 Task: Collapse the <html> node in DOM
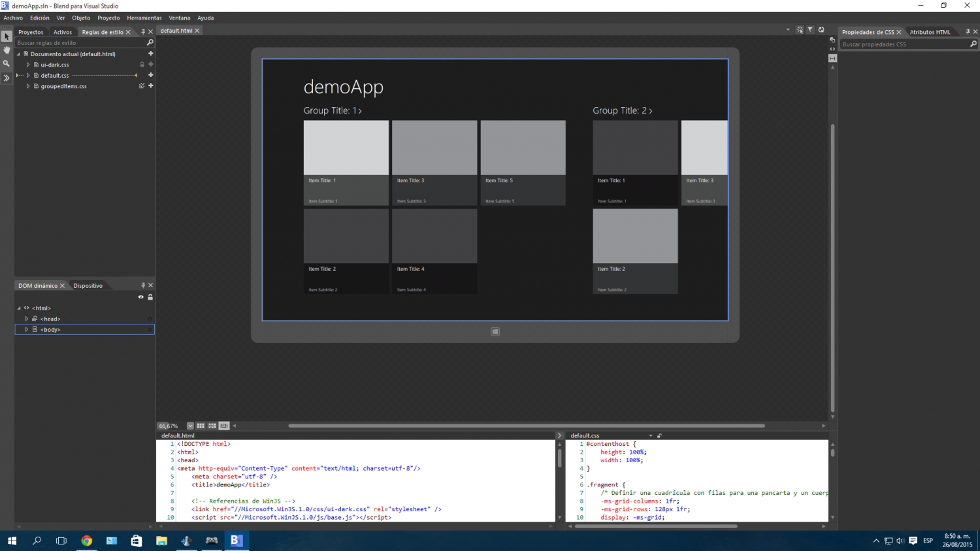tap(19, 308)
